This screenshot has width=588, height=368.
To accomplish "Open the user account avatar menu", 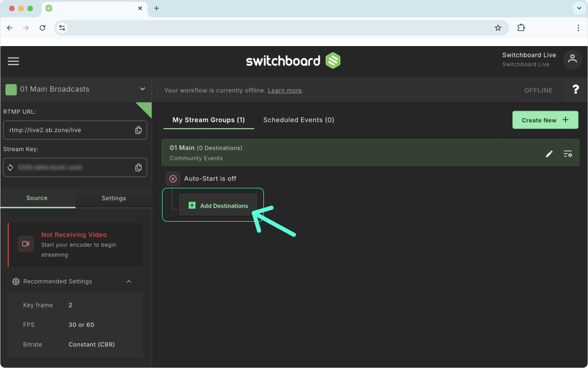I will pyautogui.click(x=572, y=60).
